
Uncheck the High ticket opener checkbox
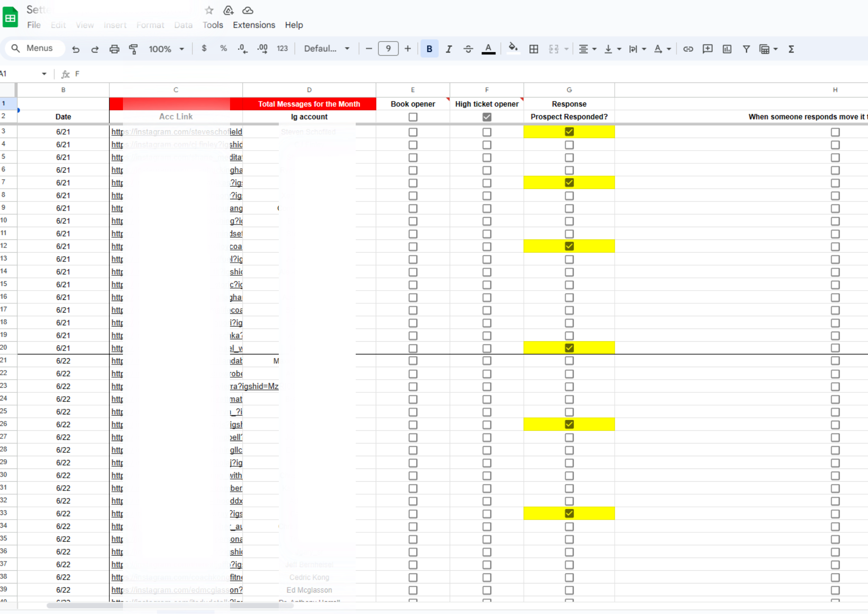click(487, 117)
